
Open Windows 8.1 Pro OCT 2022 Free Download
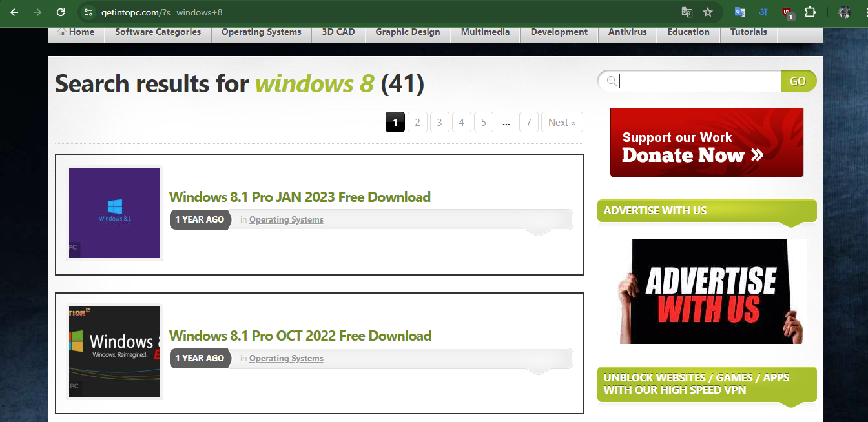pos(300,336)
